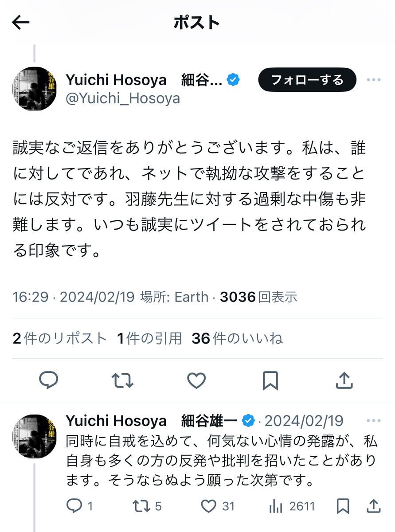
Task: Share the main post via upload icon
Action: (x=344, y=380)
